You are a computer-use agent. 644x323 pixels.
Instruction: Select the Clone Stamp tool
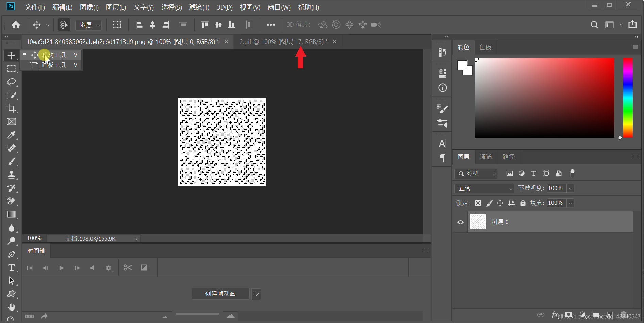click(x=12, y=175)
